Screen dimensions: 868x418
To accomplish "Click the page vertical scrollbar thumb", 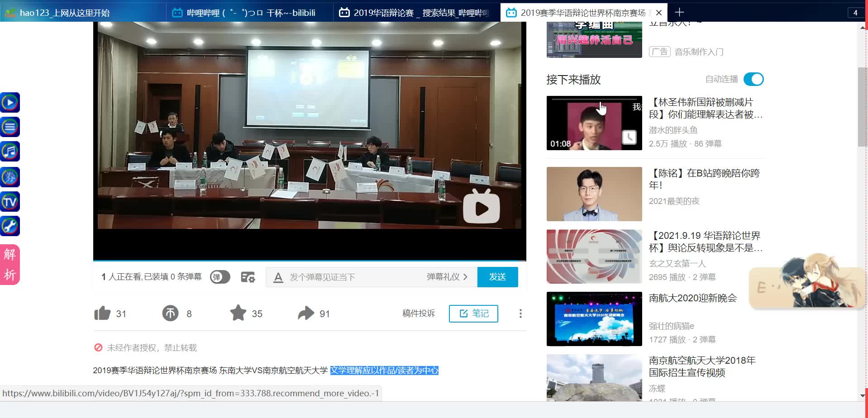I will (863, 107).
